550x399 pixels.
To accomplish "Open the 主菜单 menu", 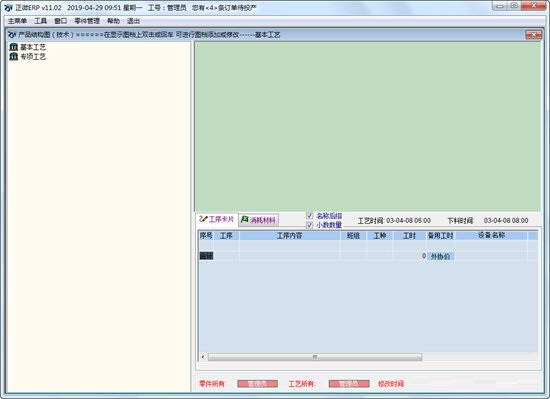I will click(x=17, y=21).
